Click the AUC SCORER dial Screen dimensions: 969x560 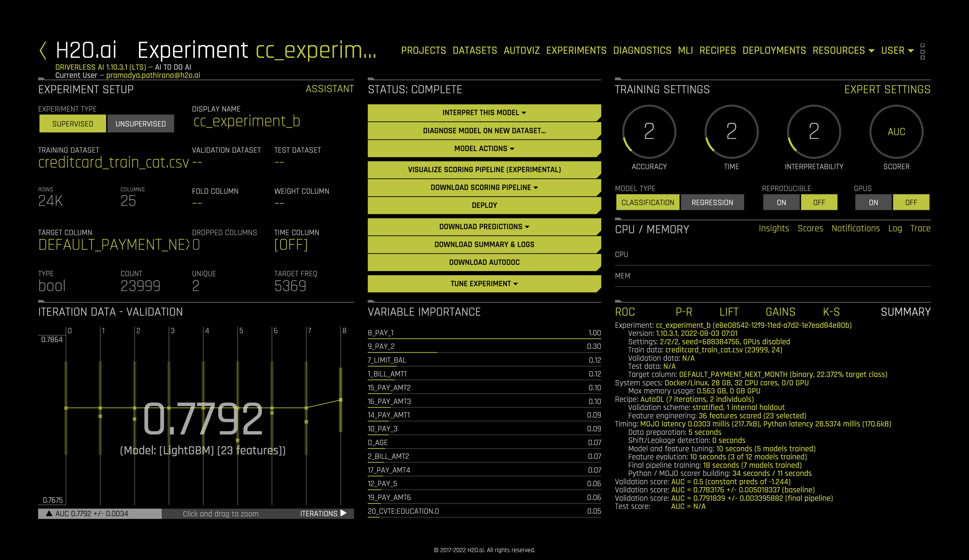click(896, 131)
